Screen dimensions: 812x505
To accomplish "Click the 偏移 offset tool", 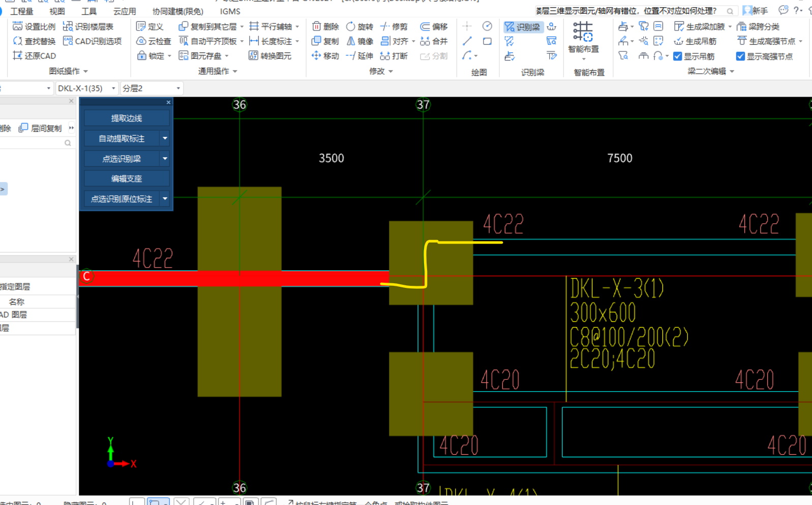I will tap(434, 26).
